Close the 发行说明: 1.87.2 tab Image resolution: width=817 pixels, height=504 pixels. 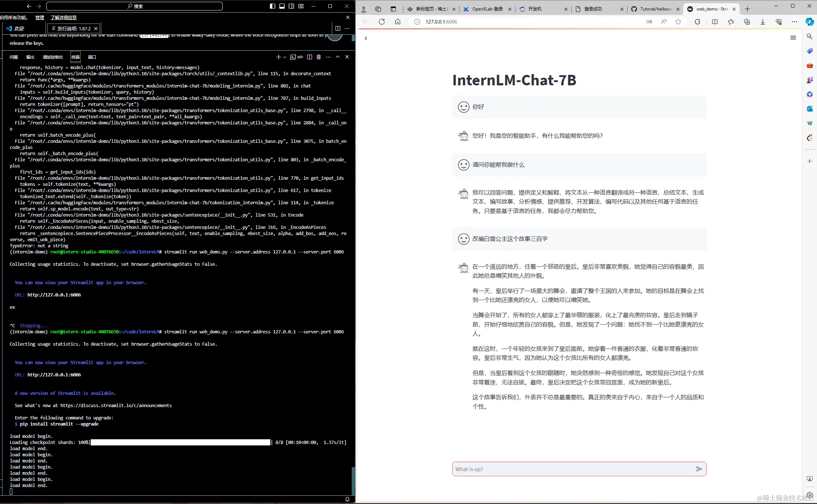(96, 29)
